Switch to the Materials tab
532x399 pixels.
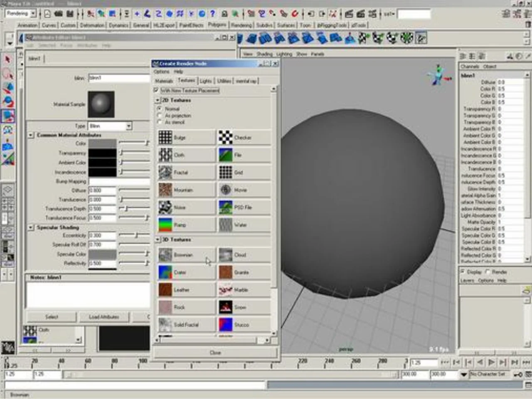(164, 81)
